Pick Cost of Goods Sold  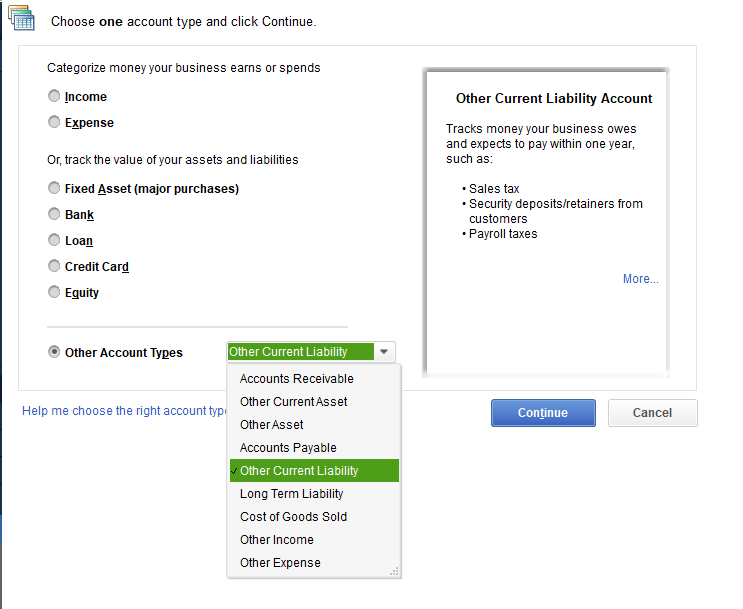pyautogui.click(x=293, y=517)
